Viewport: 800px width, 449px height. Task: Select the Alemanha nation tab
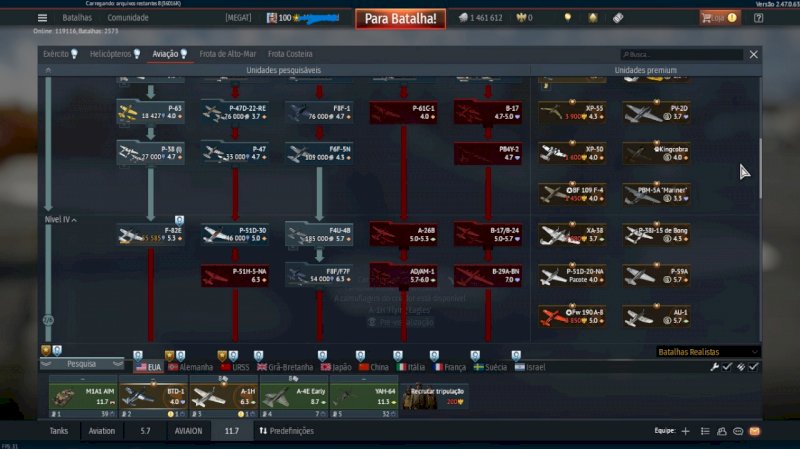[190, 367]
